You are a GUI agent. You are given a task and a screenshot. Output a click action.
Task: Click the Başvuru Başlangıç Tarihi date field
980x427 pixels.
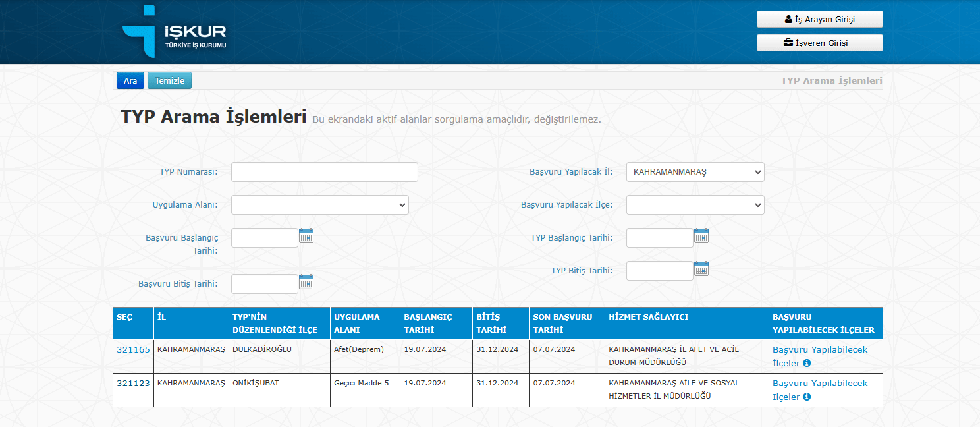pos(265,238)
